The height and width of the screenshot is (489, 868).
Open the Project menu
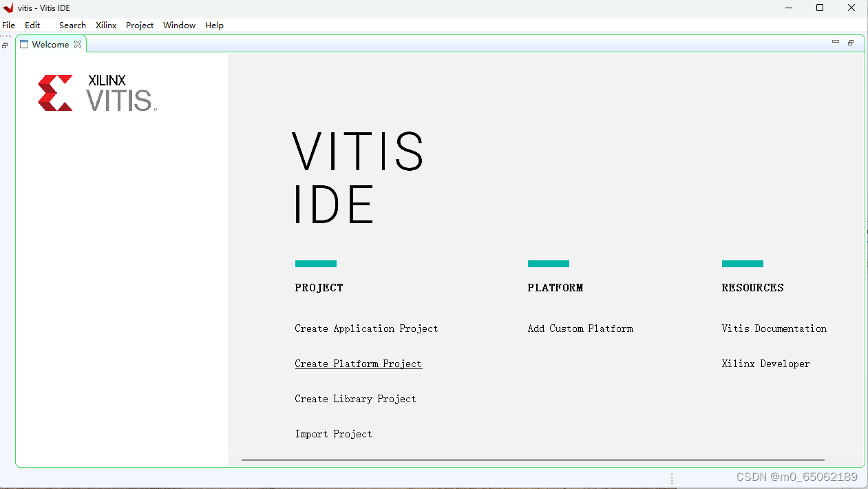[140, 25]
